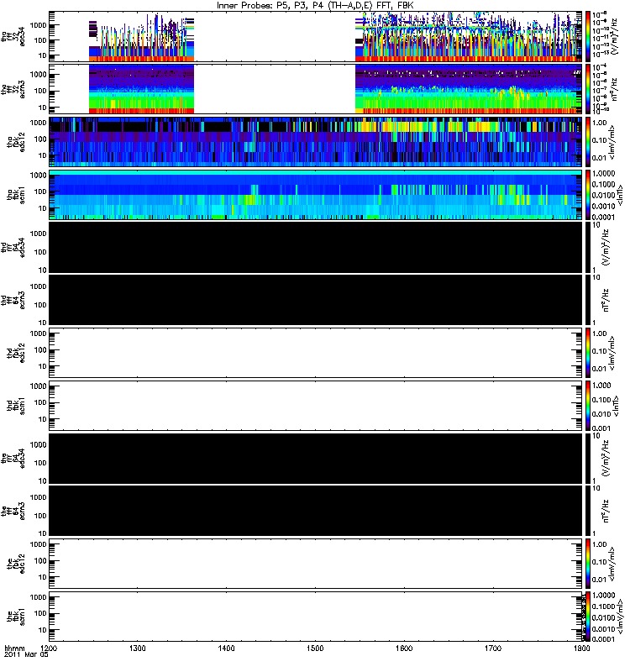Click the tha scm3 FFT color bar
This screenshot has width=630, height=672.
click(x=588, y=89)
